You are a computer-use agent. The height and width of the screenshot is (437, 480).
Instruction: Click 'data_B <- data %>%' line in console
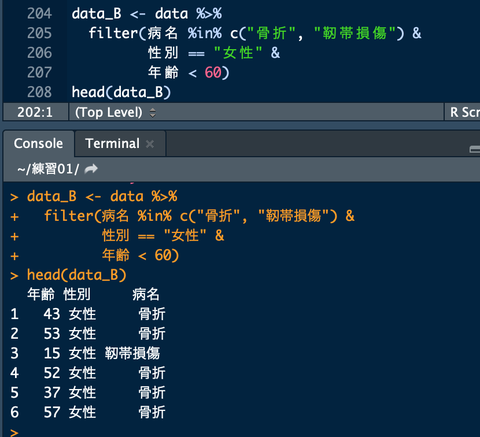102,196
